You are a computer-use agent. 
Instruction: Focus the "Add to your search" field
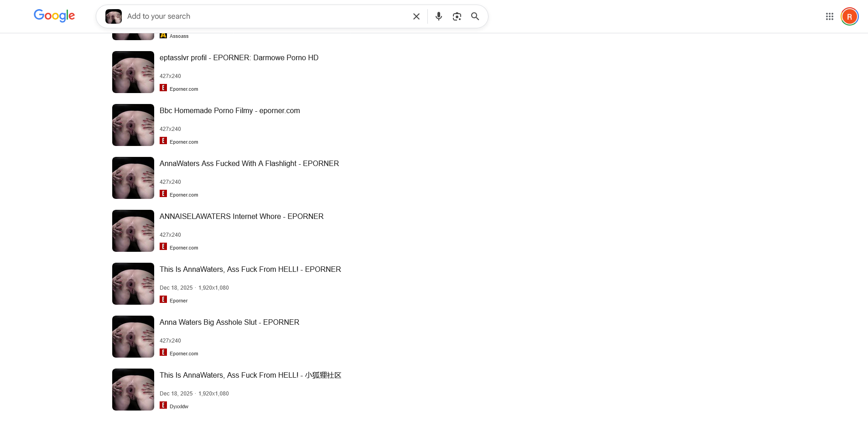click(265, 16)
